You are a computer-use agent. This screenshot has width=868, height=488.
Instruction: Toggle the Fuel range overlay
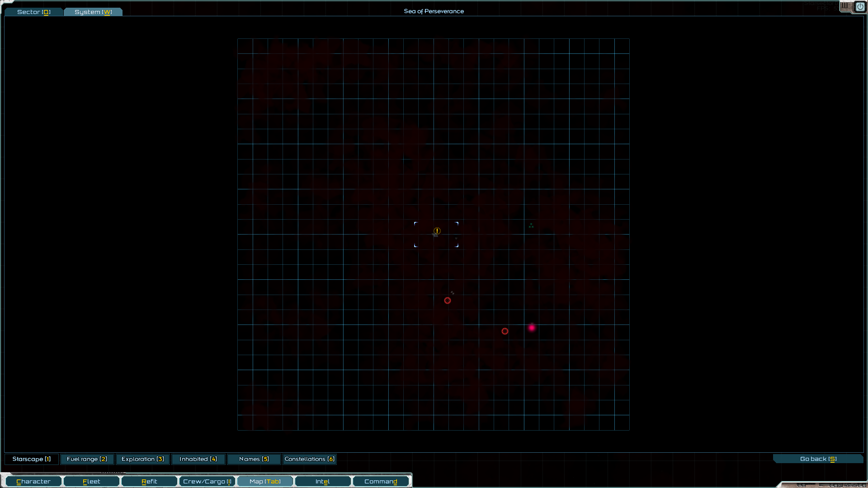[x=87, y=459]
